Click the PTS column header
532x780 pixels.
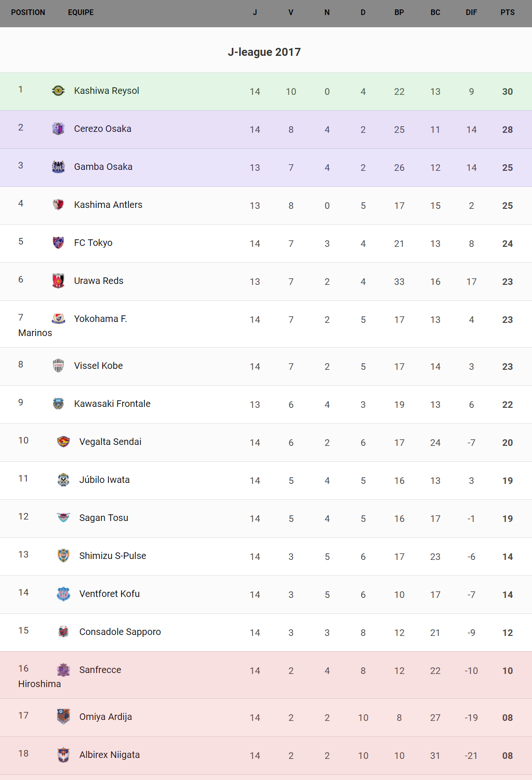(x=507, y=13)
